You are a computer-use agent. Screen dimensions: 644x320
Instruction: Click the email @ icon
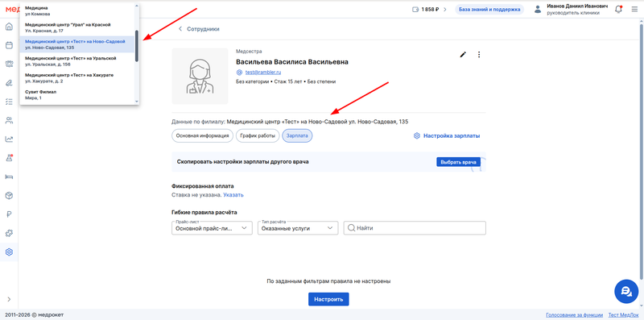(239, 72)
